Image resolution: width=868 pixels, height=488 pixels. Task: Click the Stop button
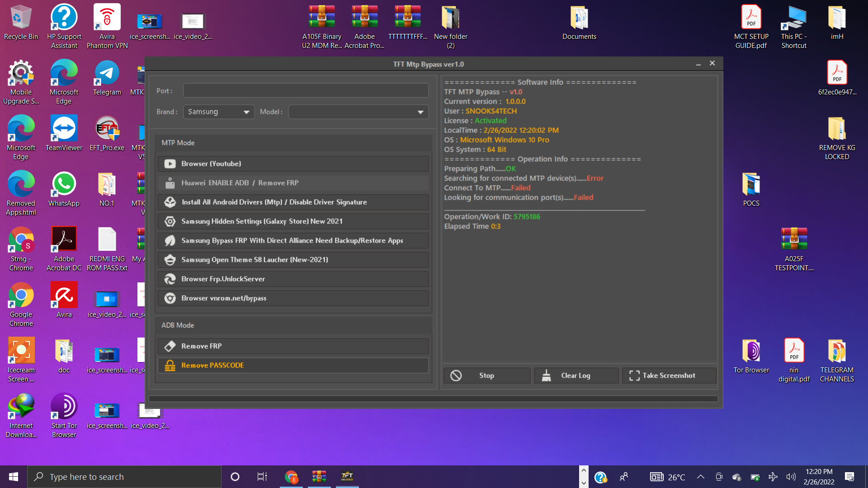[487, 375]
